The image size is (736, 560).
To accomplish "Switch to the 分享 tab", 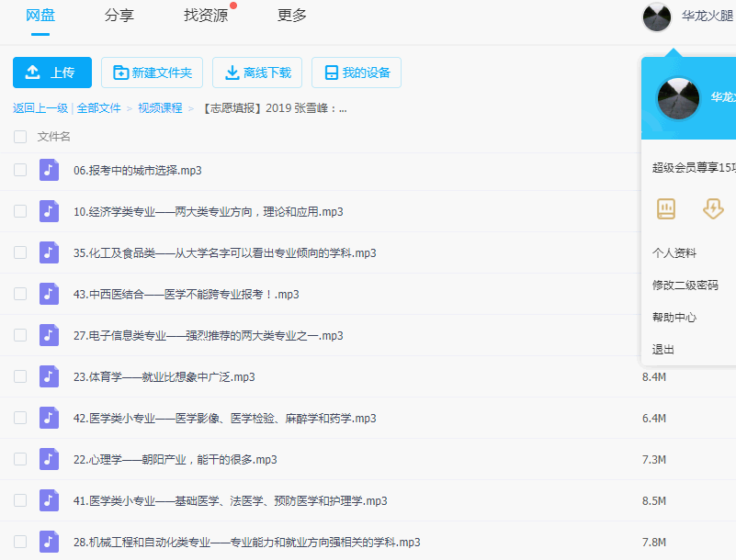I will (x=119, y=15).
